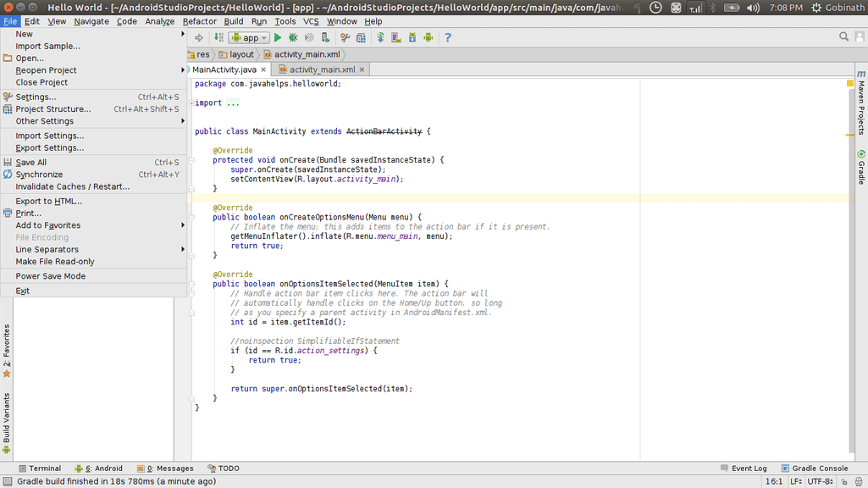Open the Event Log panel
This screenshot has width=868, height=488.
click(744, 469)
